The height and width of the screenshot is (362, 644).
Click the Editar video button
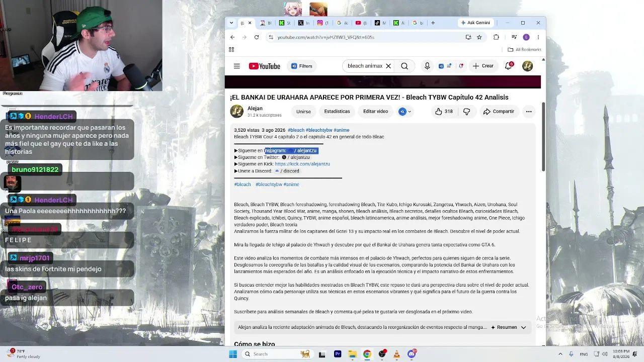click(x=375, y=112)
